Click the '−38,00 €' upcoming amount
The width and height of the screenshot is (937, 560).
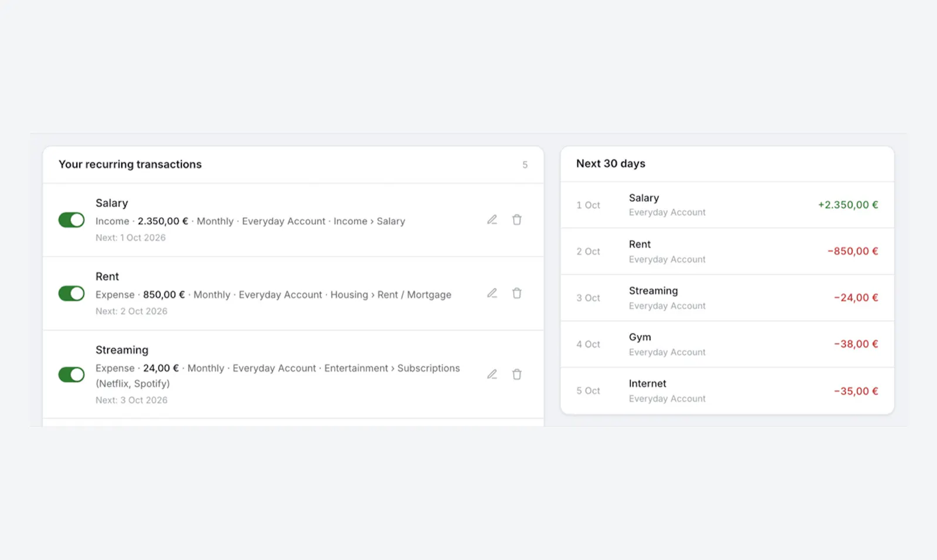(x=856, y=344)
